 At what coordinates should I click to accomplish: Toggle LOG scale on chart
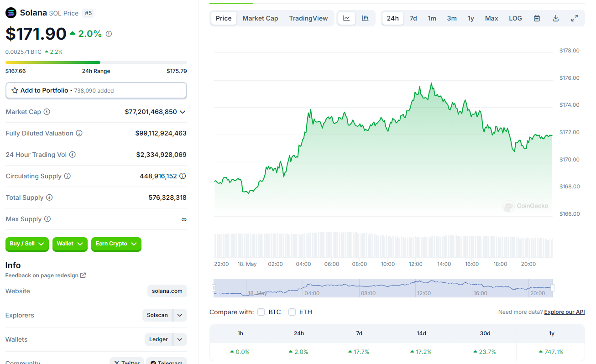[x=515, y=18]
